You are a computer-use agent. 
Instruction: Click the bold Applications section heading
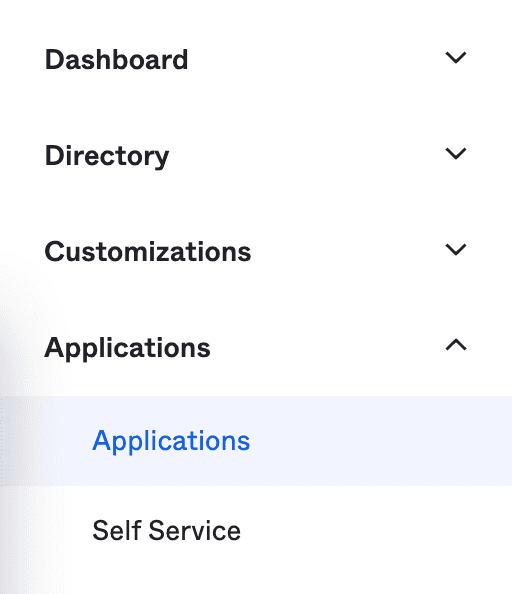[127, 348]
